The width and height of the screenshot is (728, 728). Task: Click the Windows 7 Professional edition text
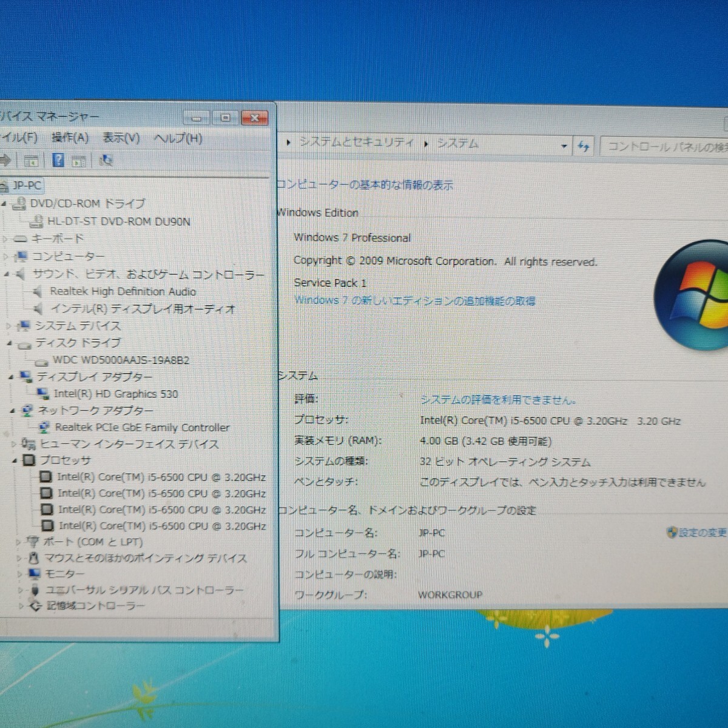click(352, 238)
